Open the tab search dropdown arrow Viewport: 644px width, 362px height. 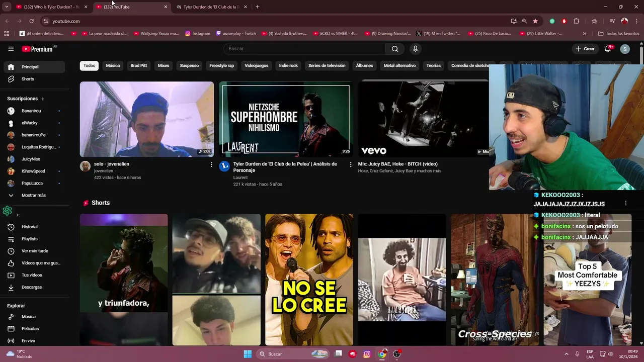(7, 7)
